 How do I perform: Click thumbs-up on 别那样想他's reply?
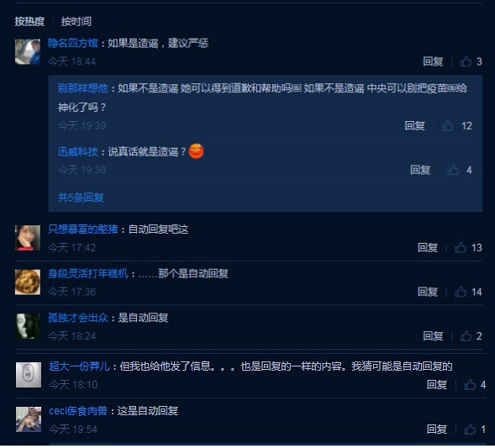447,126
